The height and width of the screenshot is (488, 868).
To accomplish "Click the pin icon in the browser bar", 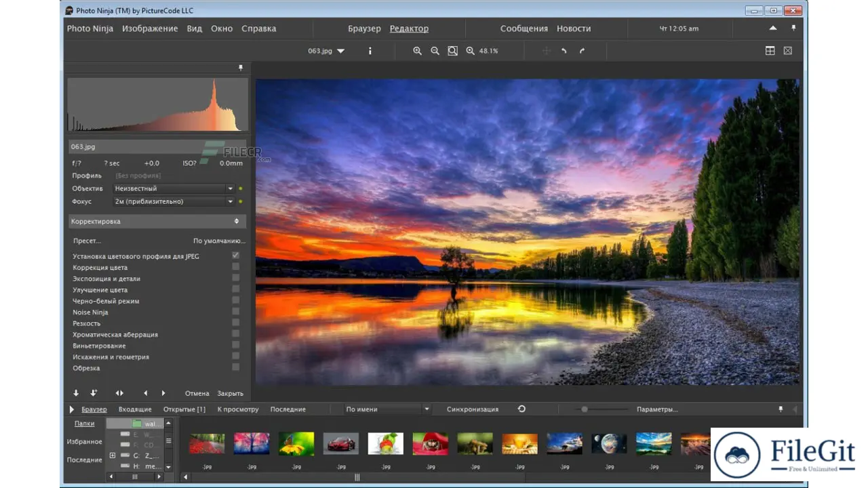I will point(781,409).
